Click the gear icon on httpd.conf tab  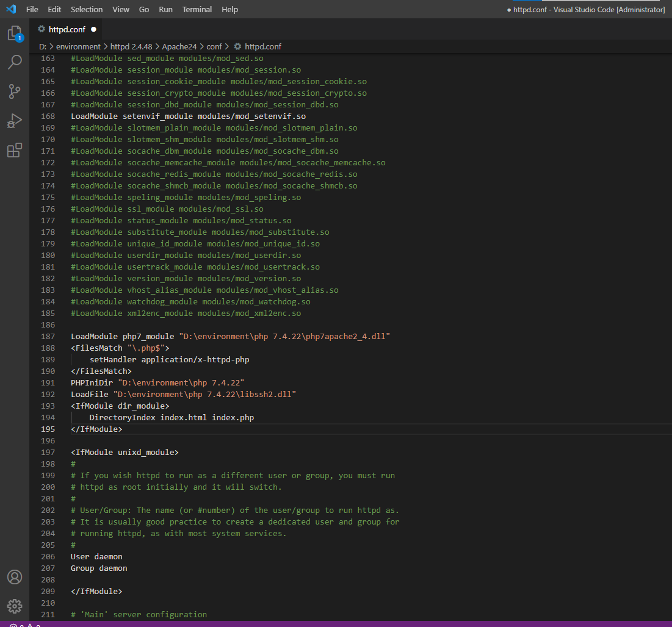tap(42, 29)
